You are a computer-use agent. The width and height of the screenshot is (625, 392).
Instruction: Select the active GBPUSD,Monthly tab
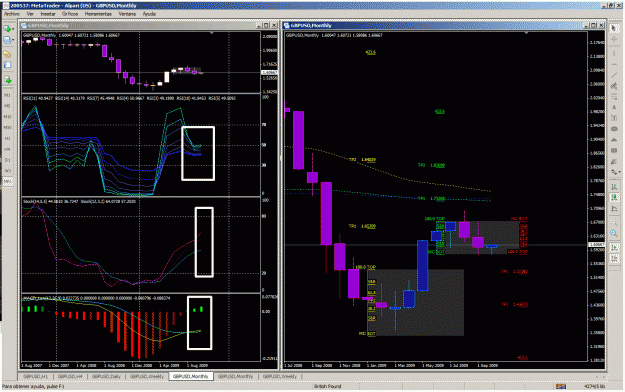[x=191, y=376]
